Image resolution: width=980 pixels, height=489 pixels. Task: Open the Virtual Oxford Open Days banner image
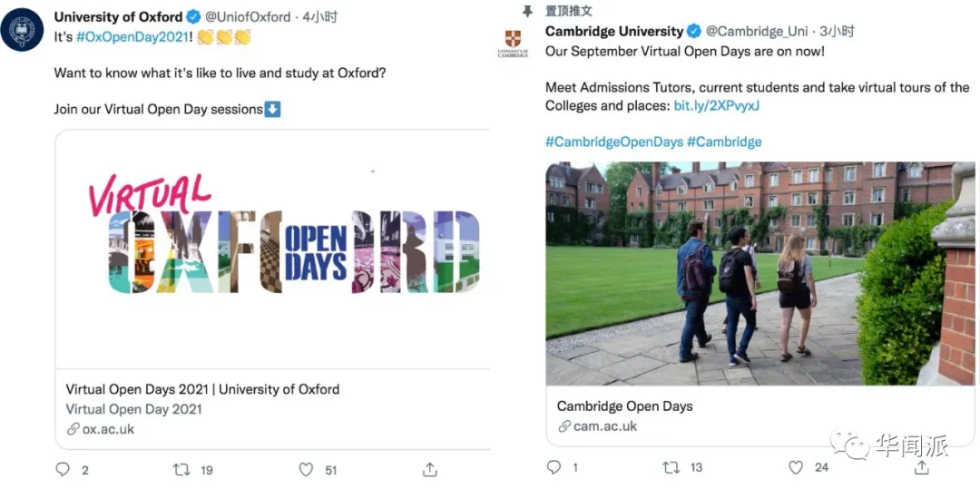pyautogui.click(x=272, y=249)
